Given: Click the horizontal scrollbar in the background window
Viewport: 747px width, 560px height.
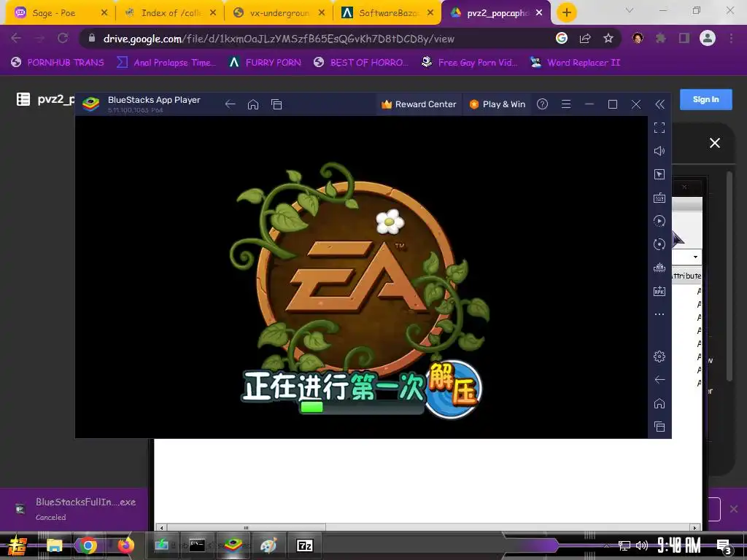Looking at the screenshot, I should point(246,528).
